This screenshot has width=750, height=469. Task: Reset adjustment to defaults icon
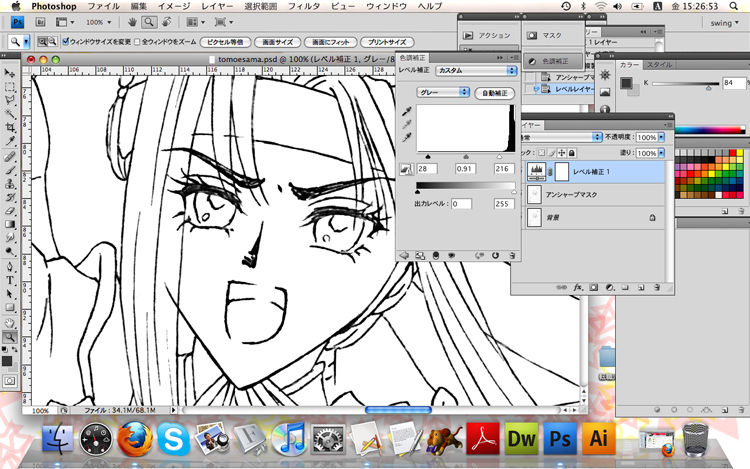(x=495, y=256)
